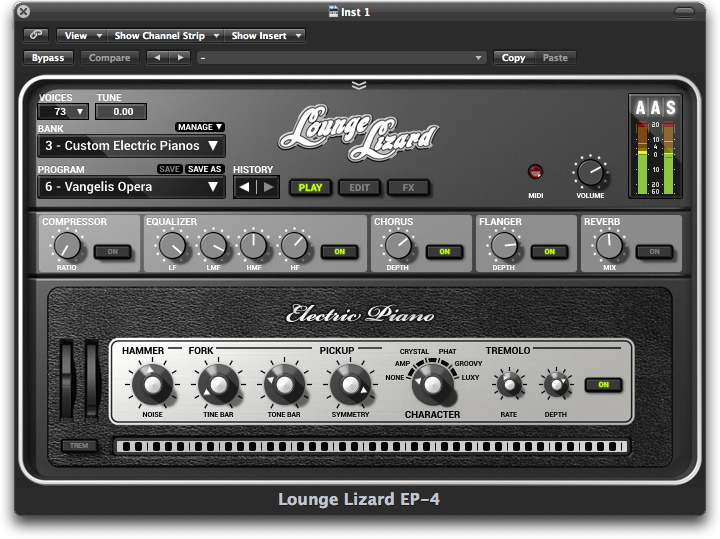Image resolution: width=720 pixels, height=539 pixels.
Task: Click the red MIDI indicator light
Action: click(535, 172)
